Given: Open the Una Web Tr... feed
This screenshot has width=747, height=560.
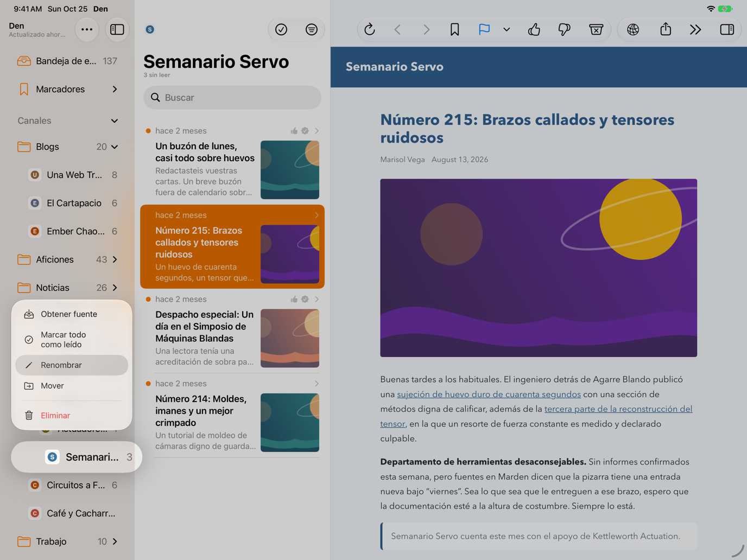Looking at the screenshot, I should click(x=73, y=175).
